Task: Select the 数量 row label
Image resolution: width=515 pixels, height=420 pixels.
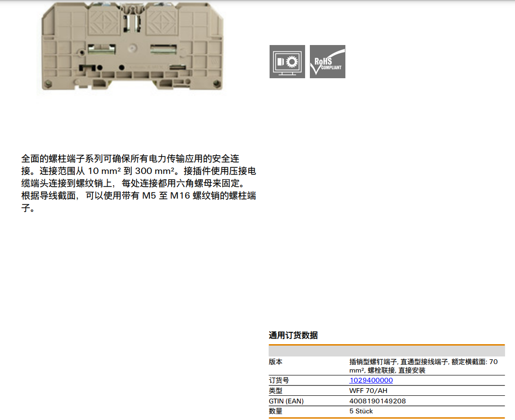Action: click(276, 411)
